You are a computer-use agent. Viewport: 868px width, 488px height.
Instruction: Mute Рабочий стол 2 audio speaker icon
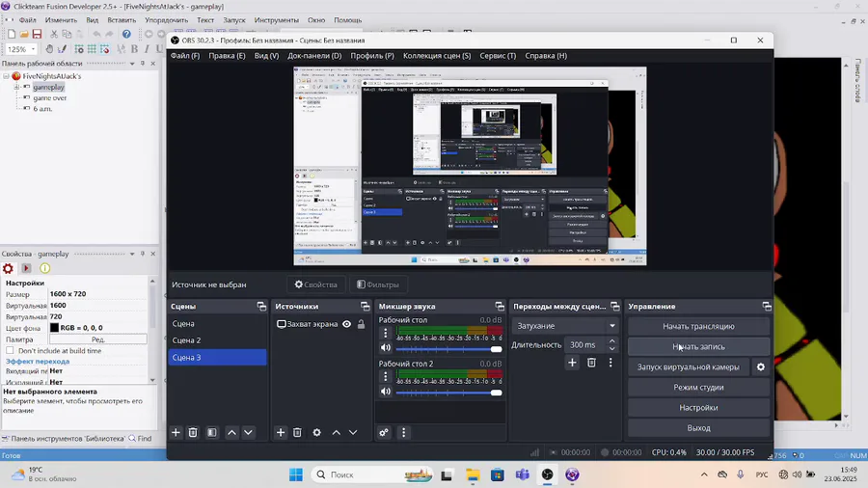(x=386, y=392)
